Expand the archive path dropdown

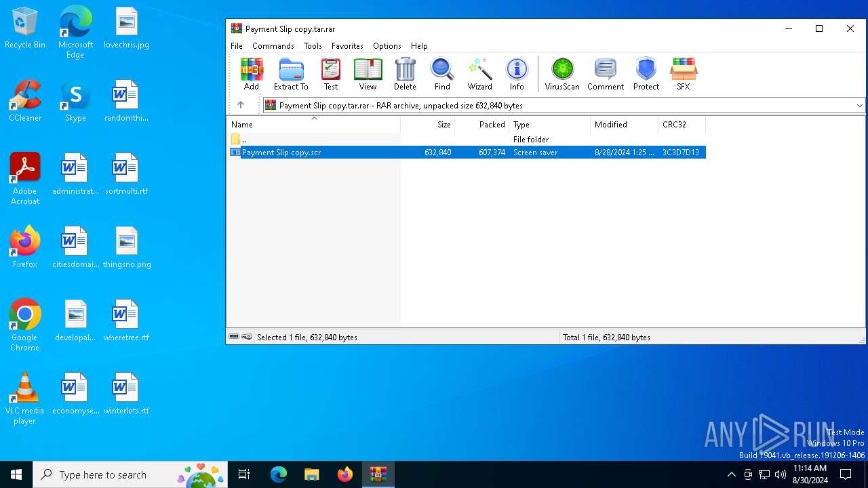click(859, 106)
